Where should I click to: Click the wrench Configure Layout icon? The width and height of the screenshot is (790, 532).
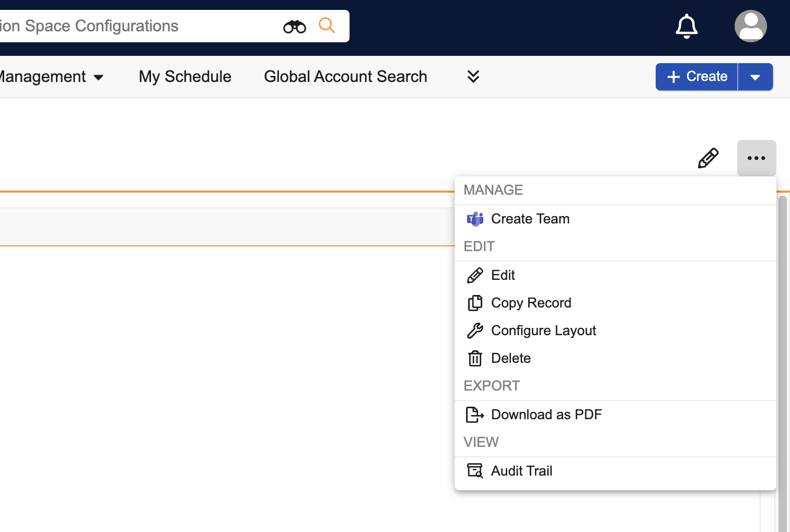point(475,331)
